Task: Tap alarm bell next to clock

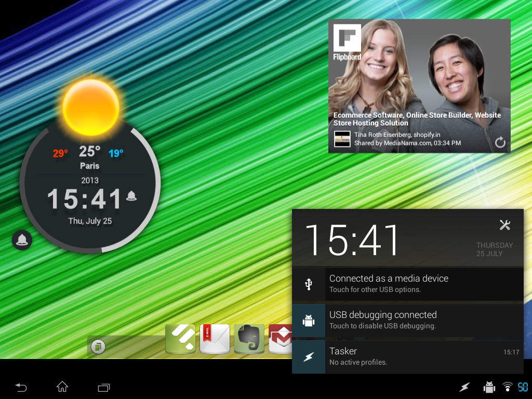Action: pos(131,196)
